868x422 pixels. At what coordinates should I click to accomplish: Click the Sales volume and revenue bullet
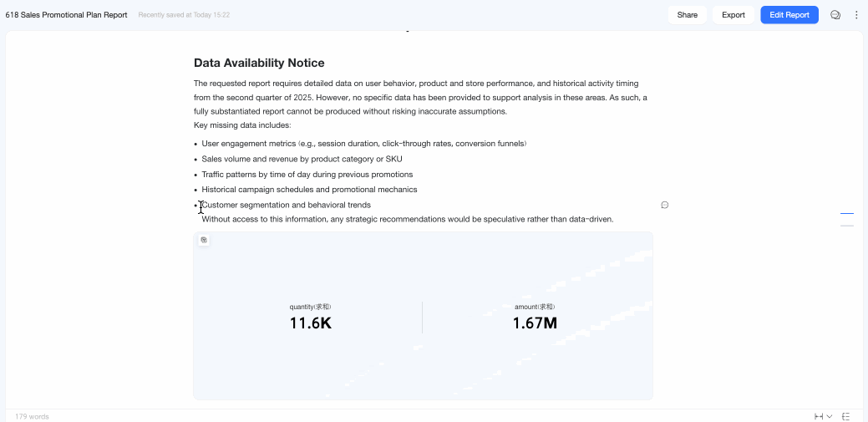(302, 159)
